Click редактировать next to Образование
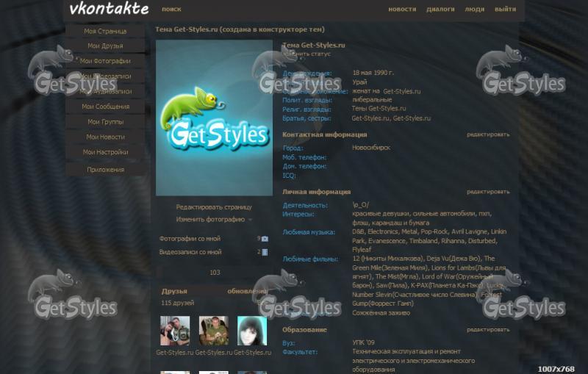 click(x=488, y=330)
